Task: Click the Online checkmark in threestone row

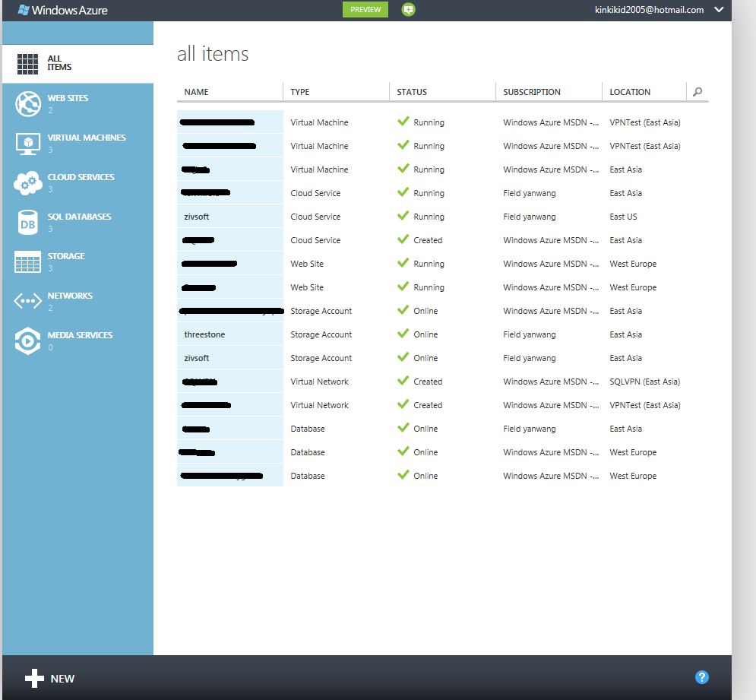Action: [403, 333]
